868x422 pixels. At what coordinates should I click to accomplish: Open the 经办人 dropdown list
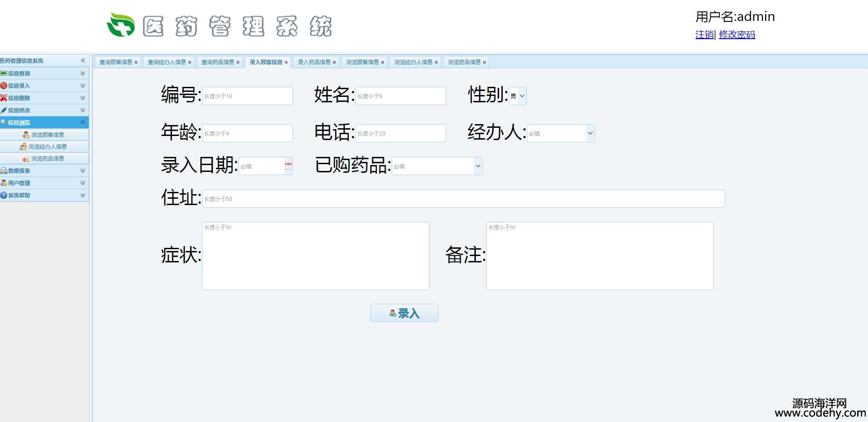pyautogui.click(x=560, y=133)
